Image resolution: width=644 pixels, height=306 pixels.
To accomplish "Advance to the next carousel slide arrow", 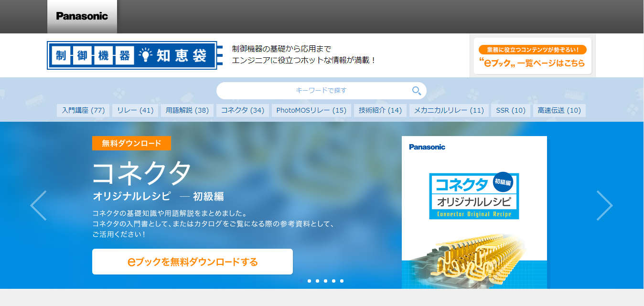I will [x=605, y=205].
